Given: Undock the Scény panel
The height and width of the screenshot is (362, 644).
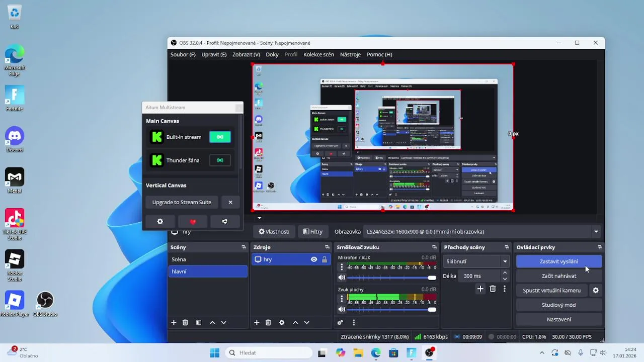Looking at the screenshot, I should 244,247.
